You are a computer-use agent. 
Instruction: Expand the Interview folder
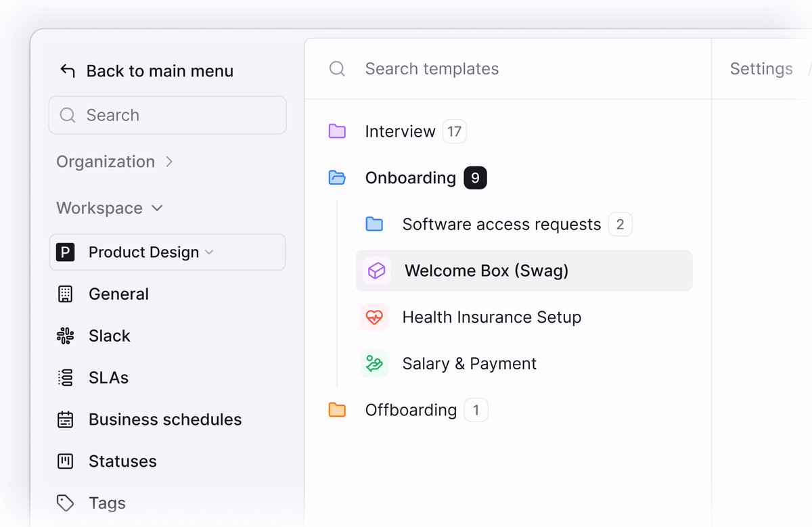400,131
